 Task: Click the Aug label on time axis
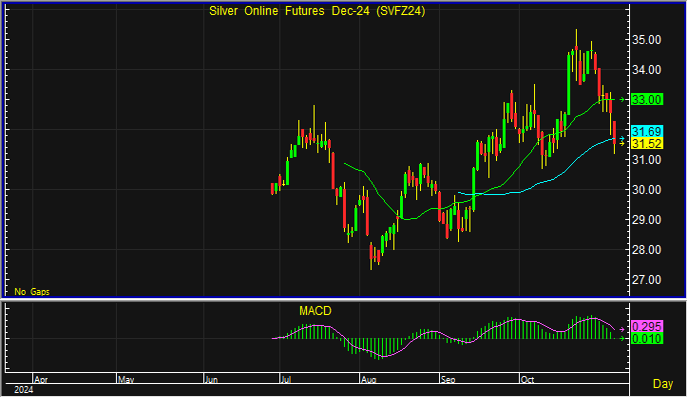click(369, 379)
